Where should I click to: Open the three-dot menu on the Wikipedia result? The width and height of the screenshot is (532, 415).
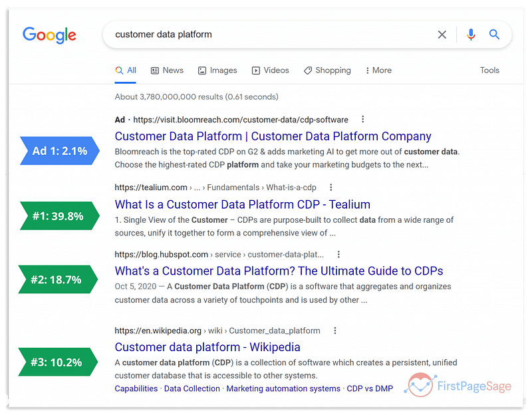335,330
